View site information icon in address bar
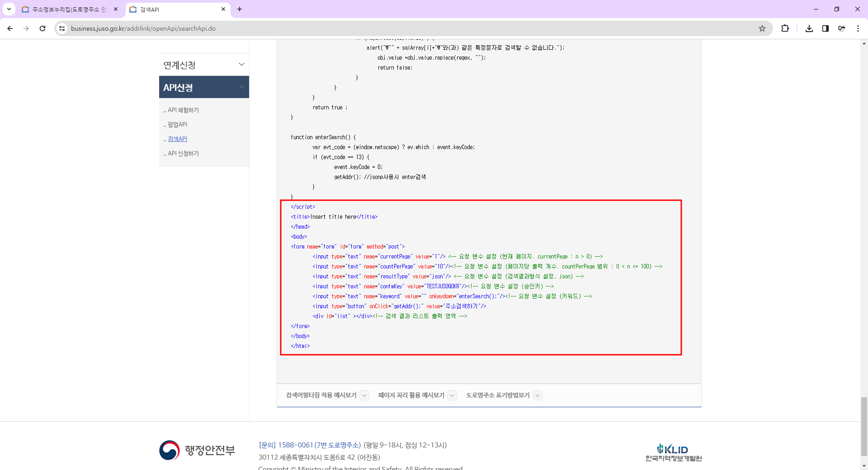The width and height of the screenshot is (868, 470). tap(62, 28)
